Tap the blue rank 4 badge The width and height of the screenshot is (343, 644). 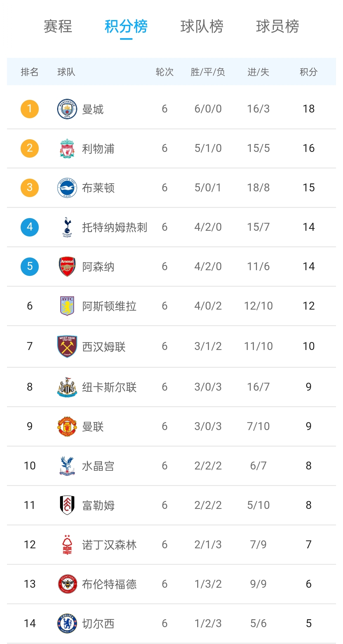(30, 227)
